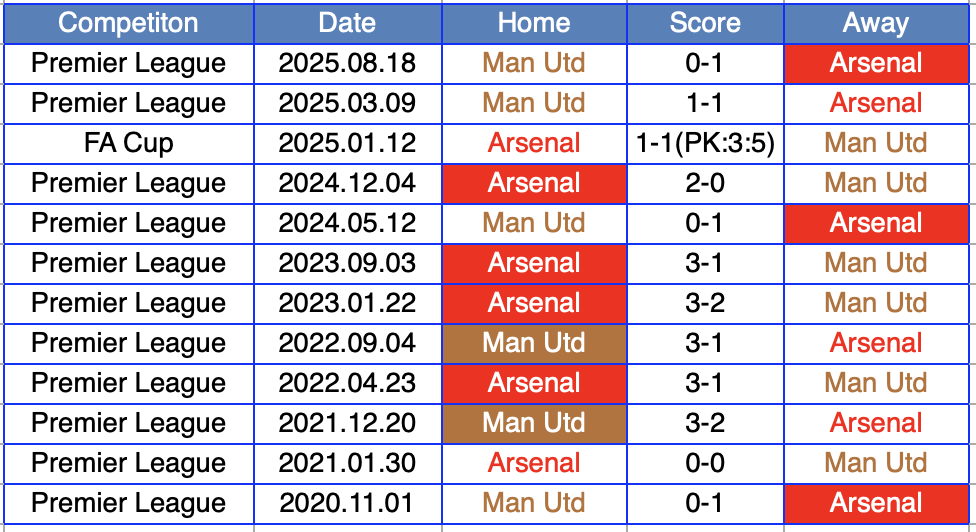Select the date cell 2025.08.18
The height and width of the screenshot is (532, 976).
[x=347, y=63]
